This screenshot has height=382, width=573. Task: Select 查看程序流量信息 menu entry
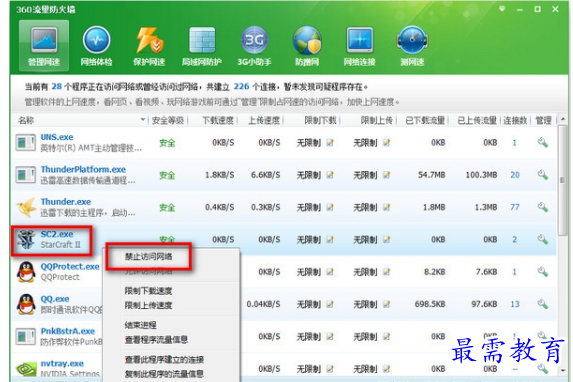(156, 340)
